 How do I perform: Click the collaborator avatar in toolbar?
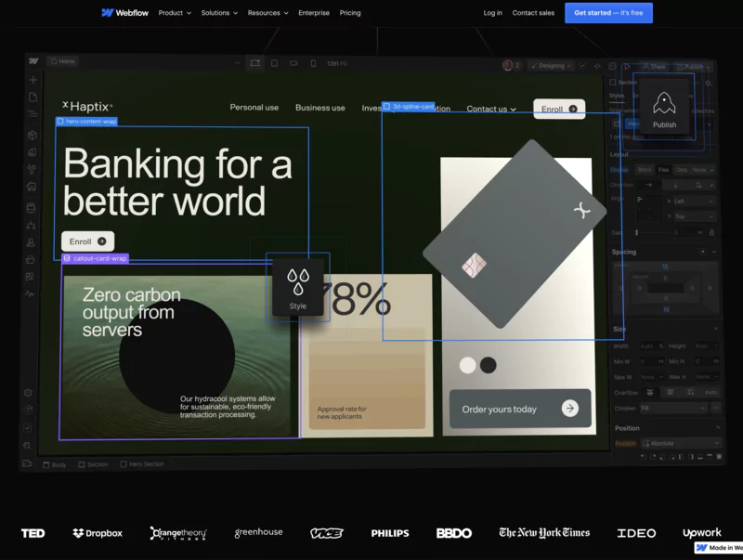507,65
